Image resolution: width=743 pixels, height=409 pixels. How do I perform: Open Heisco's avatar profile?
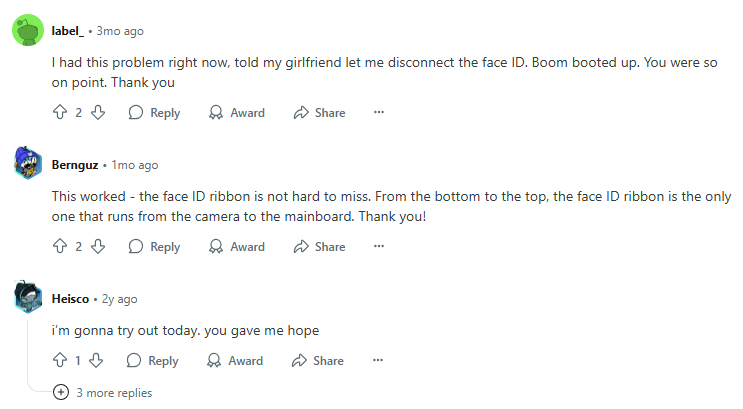pyautogui.click(x=28, y=297)
